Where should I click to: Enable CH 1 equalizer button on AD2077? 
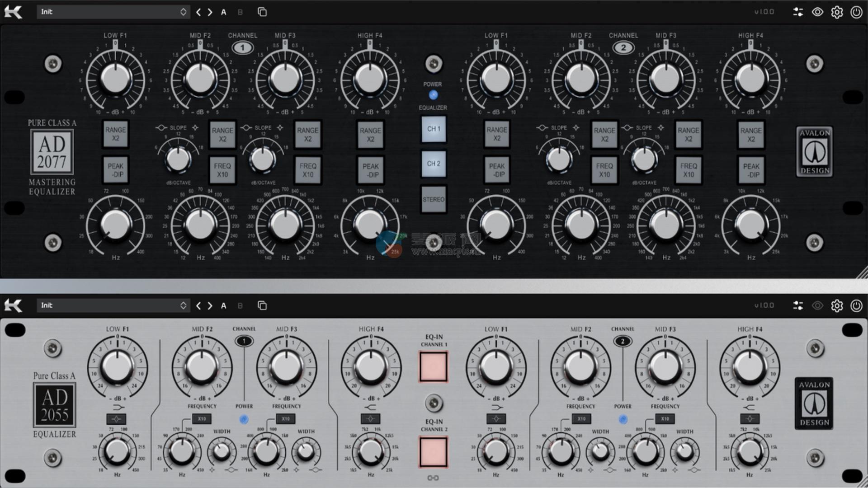pos(434,129)
